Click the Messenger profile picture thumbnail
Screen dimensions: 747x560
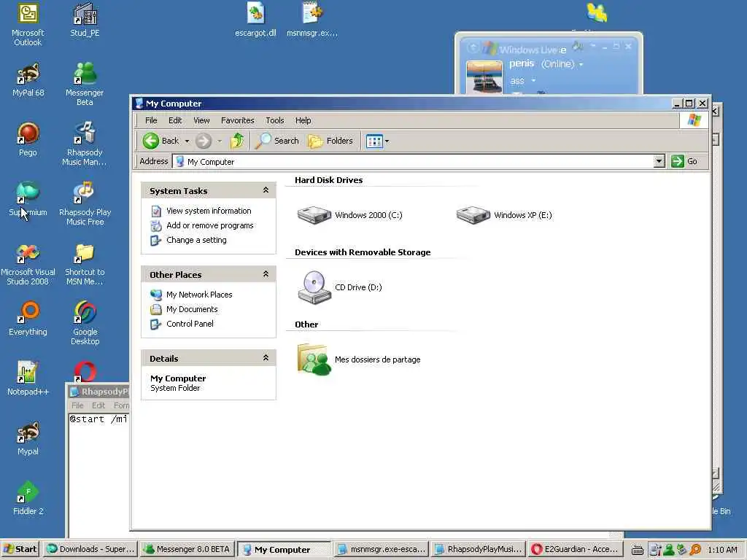(484, 77)
